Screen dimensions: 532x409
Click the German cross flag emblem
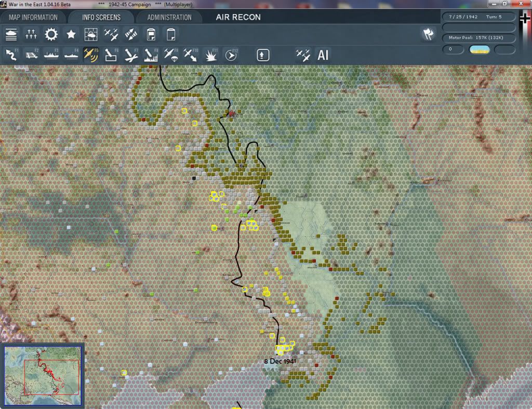525,19
